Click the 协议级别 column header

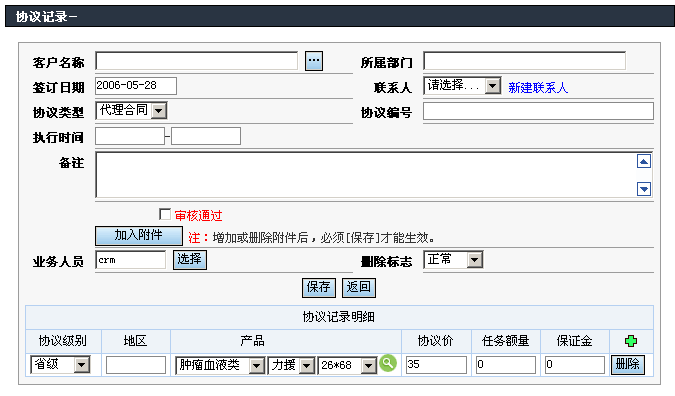[x=63, y=341]
